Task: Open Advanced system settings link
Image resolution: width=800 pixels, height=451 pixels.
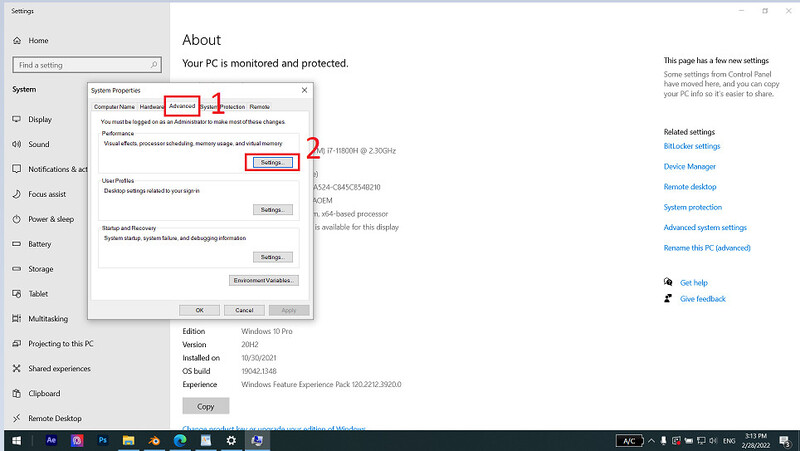Action: [x=705, y=228]
